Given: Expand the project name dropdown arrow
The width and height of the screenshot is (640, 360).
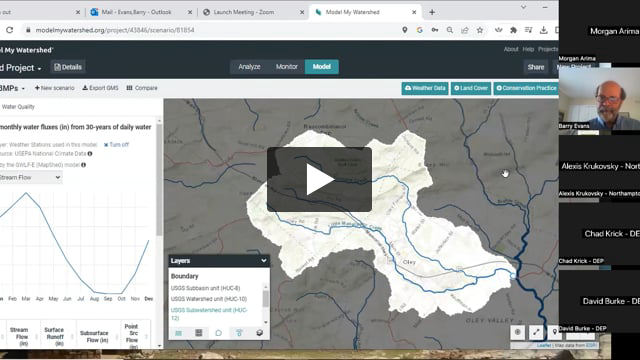Looking at the screenshot, I should pyautogui.click(x=40, y=69).
